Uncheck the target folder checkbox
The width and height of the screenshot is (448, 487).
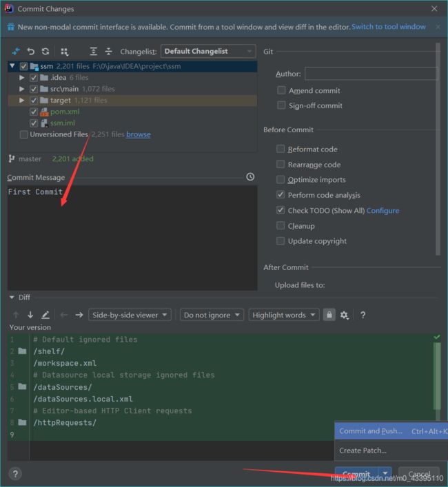click(x=34, y=101)
